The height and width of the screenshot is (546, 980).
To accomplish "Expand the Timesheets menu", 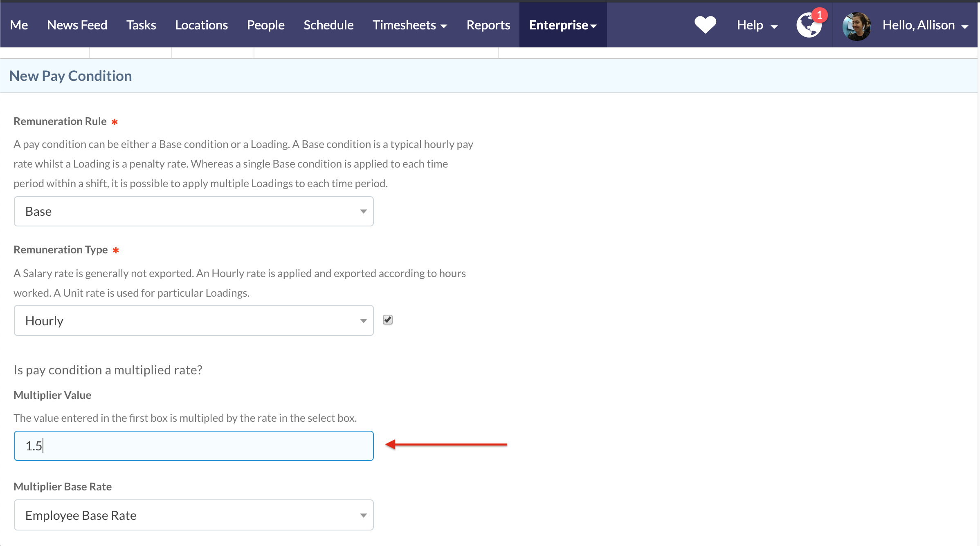I will coord(409,25).
